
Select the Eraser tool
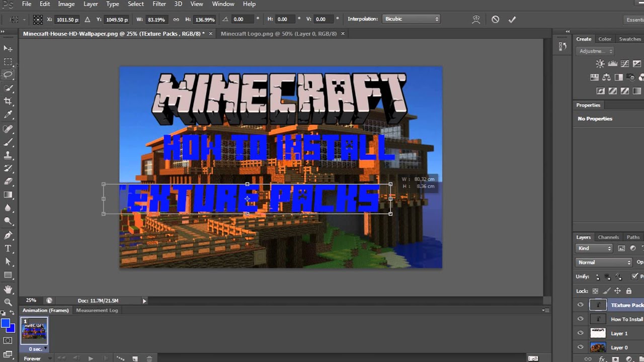coord(8,182)
